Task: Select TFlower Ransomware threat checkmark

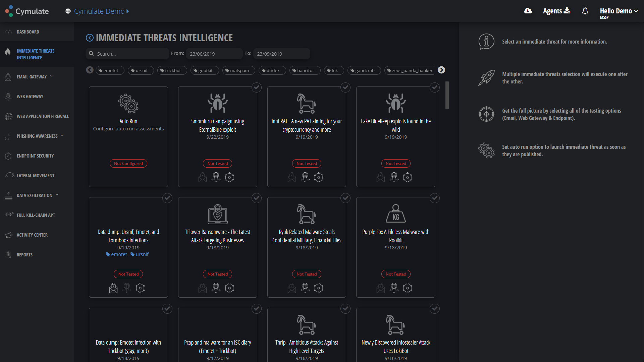Action: point(257,198)
